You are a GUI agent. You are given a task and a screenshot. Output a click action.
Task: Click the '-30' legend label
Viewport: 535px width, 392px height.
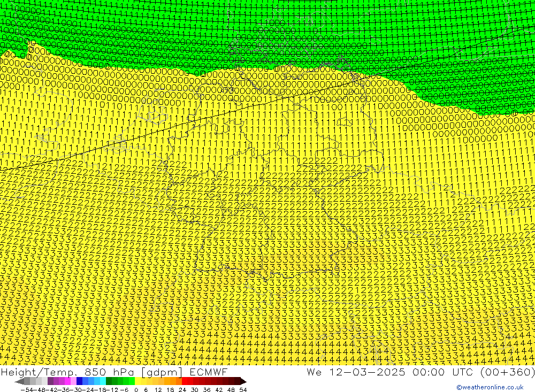point(77,390)
